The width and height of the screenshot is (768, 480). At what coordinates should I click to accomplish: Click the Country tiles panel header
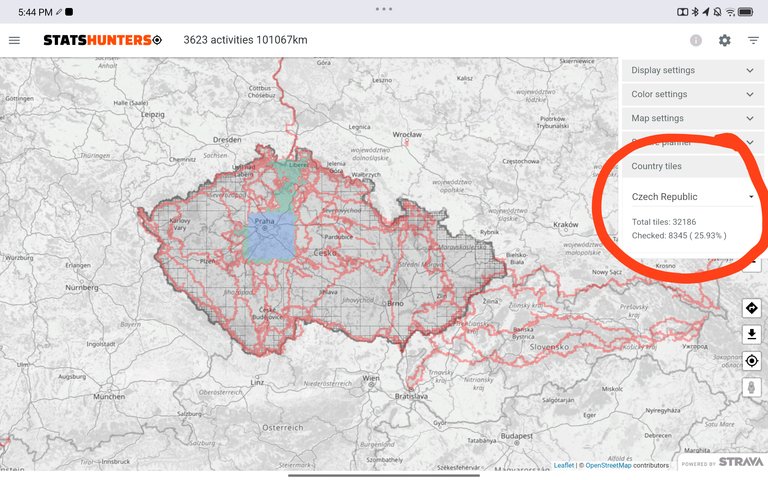(691, 166)
